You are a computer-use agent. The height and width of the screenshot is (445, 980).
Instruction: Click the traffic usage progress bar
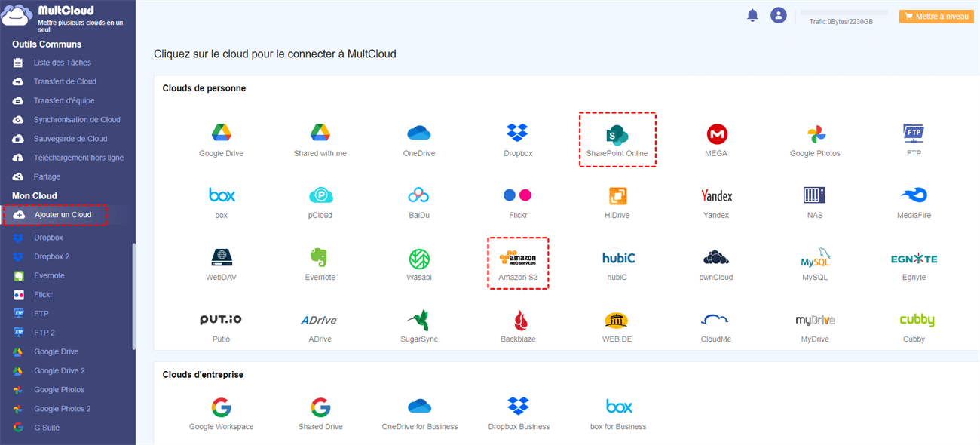tap(844, 13)
